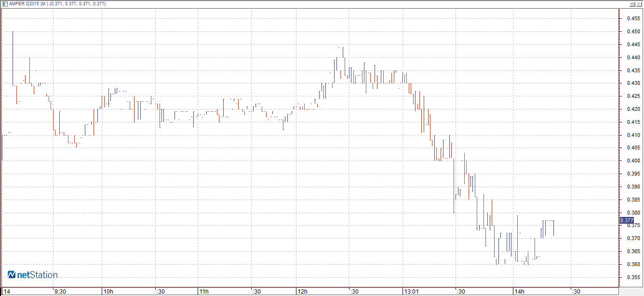Click the 12h time axis label
This screenshot has height=296, width=644.
(x=302, y=292)
